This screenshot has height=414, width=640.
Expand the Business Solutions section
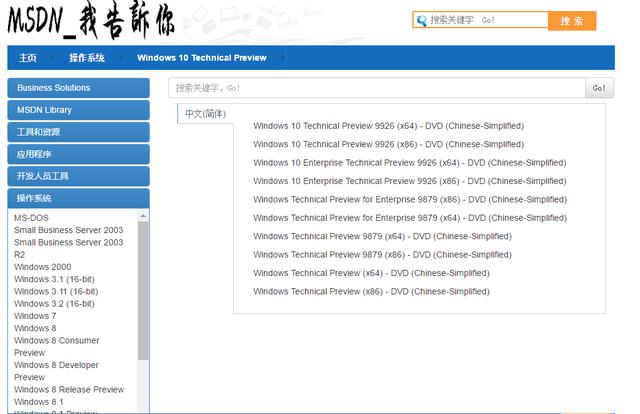click(x=78, y=88)
